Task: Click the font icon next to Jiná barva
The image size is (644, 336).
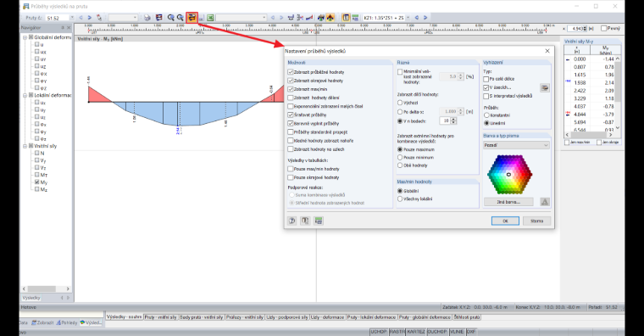Action: click(545, 202)
